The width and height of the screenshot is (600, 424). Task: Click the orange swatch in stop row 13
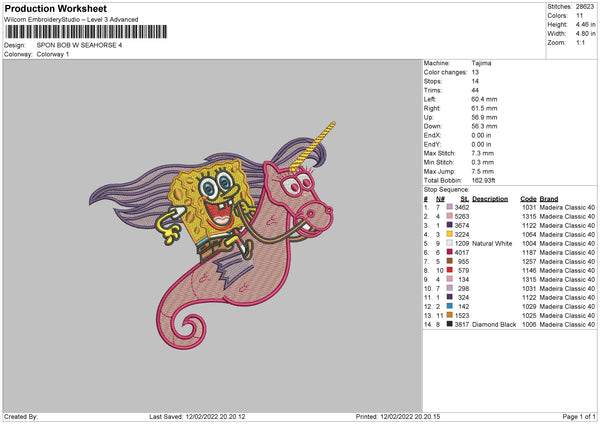tap(450, 315)
